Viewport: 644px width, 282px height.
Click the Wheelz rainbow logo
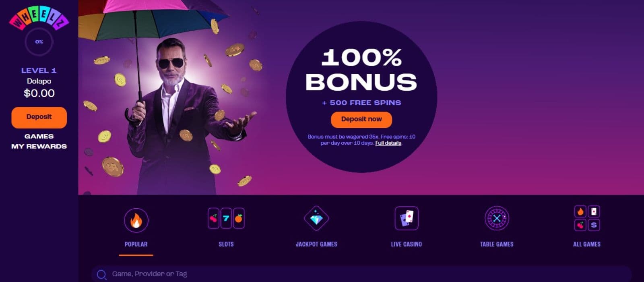click(39, 18)
